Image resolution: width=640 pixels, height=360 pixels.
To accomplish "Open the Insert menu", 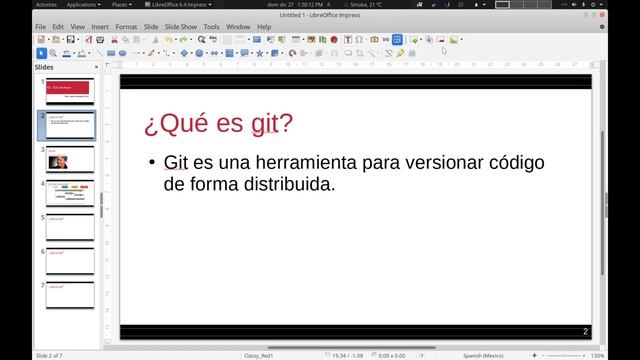I will 100,27.
